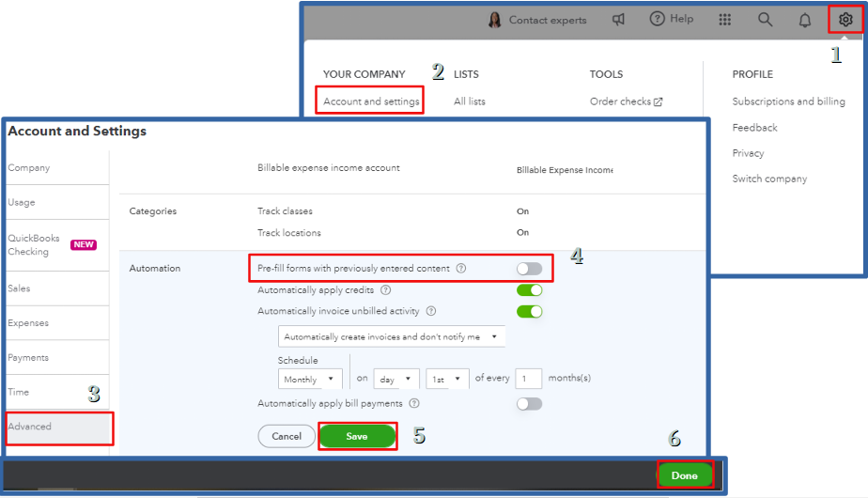Open help tip for Pre-fill forms

pos(460,268)
